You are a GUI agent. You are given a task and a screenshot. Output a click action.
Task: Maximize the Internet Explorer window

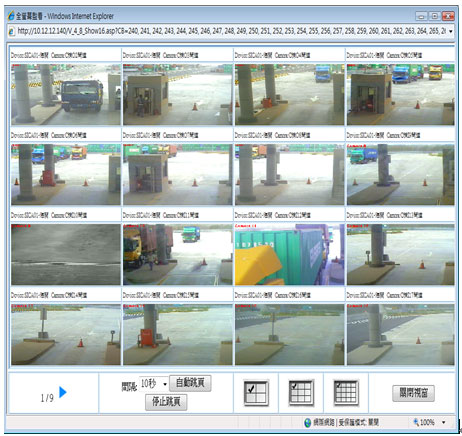(x=435, y=16)
